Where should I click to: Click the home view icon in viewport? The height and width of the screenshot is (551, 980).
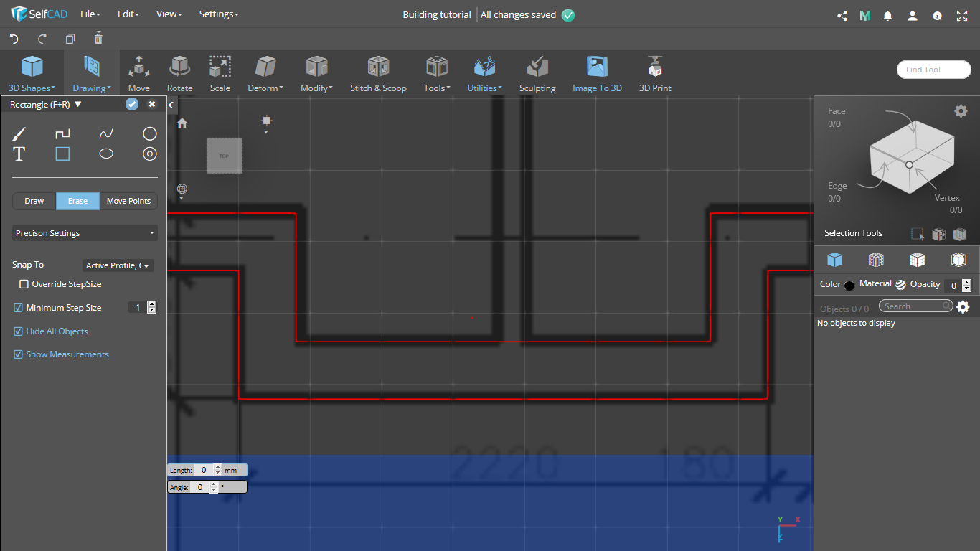tap(182, 123)
